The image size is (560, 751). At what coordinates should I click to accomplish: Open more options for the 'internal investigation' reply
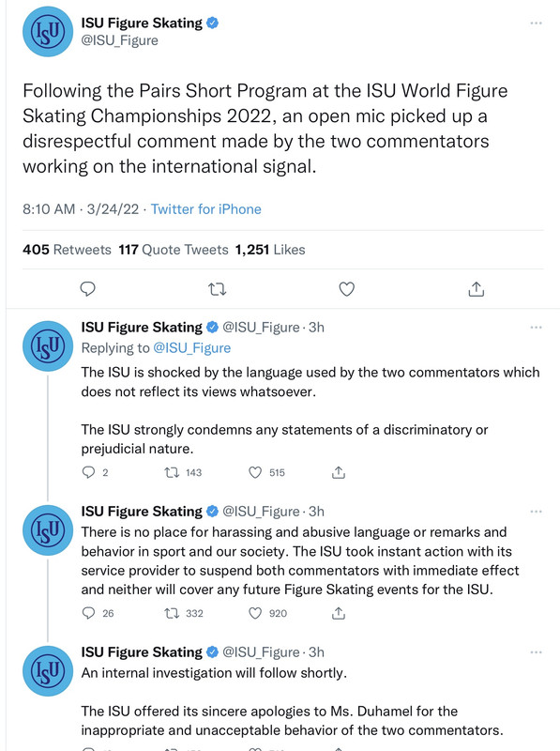(536, 652)
